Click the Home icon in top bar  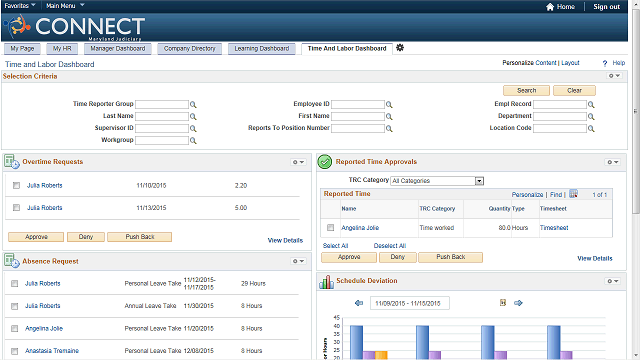coord(550,7)
